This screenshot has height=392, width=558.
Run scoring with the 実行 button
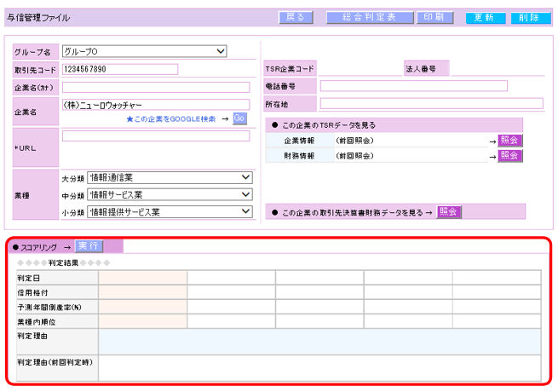click(x=88, y=245)
